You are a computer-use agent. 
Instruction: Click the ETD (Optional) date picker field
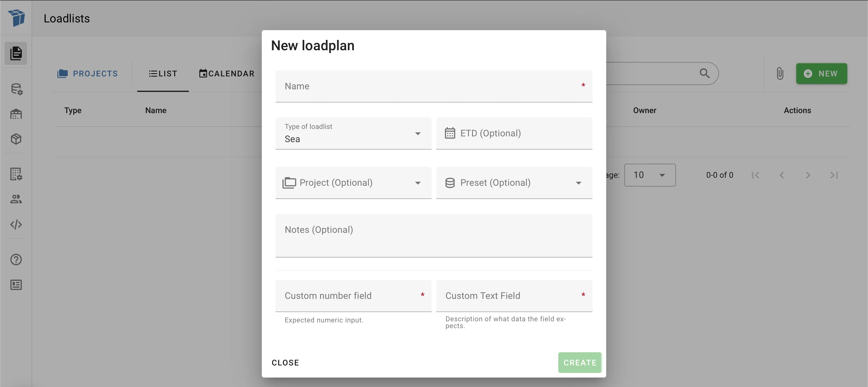514,133
